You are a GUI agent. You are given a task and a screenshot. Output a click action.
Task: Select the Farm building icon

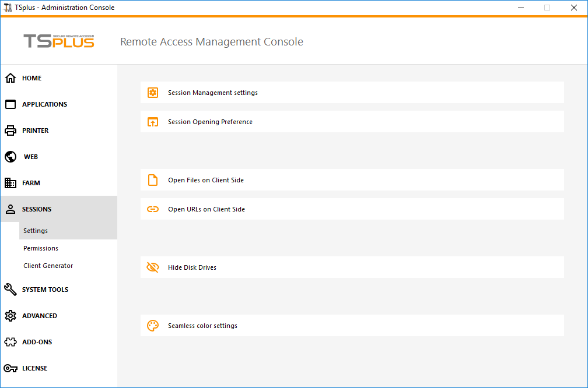[10, 182]
